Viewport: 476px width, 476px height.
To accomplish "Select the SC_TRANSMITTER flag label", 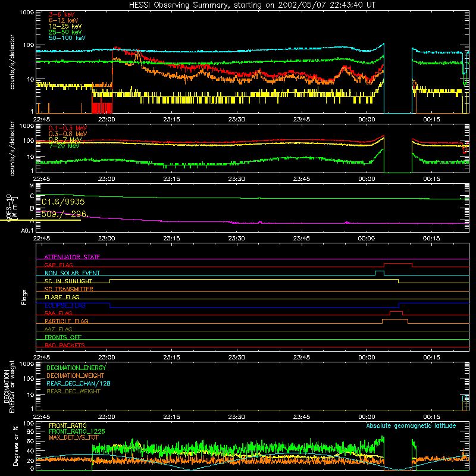I will coord(69,289).
